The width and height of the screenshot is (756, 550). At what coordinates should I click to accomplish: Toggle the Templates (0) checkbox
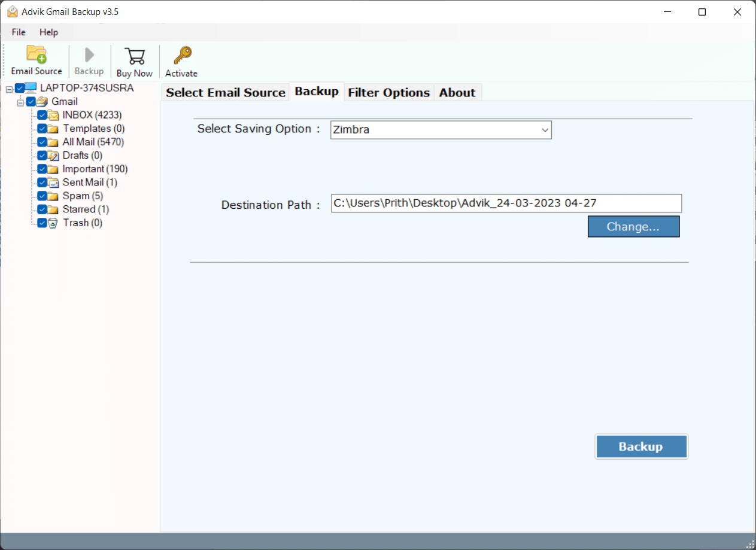click(x=42, y=129)
